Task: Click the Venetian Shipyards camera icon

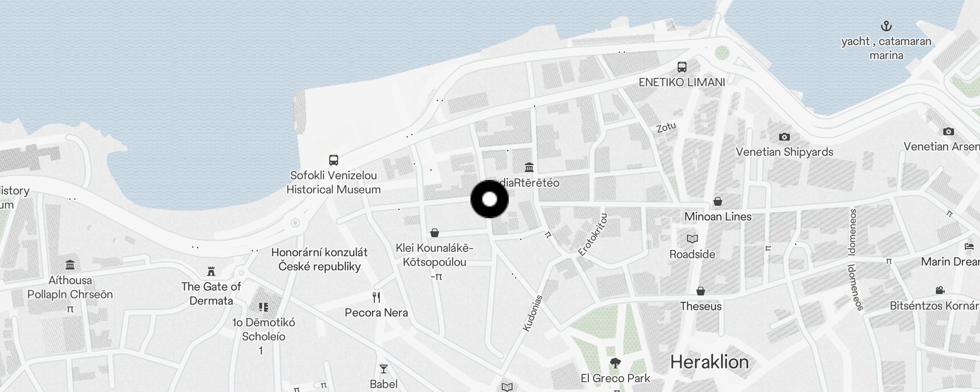Action: tap(784, 137)
